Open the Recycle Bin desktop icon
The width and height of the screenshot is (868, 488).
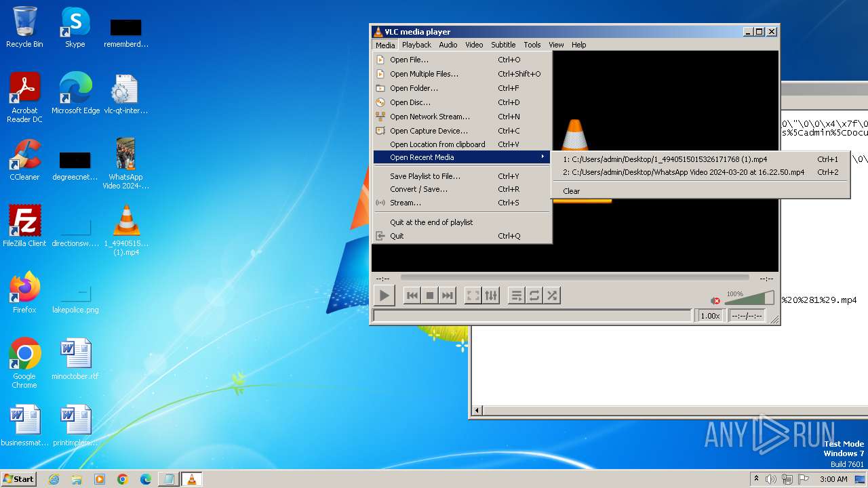[24, 27]
